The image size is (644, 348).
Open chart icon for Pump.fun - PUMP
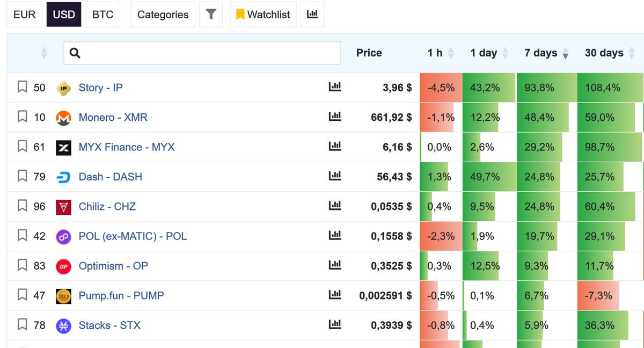click(335, 294)
